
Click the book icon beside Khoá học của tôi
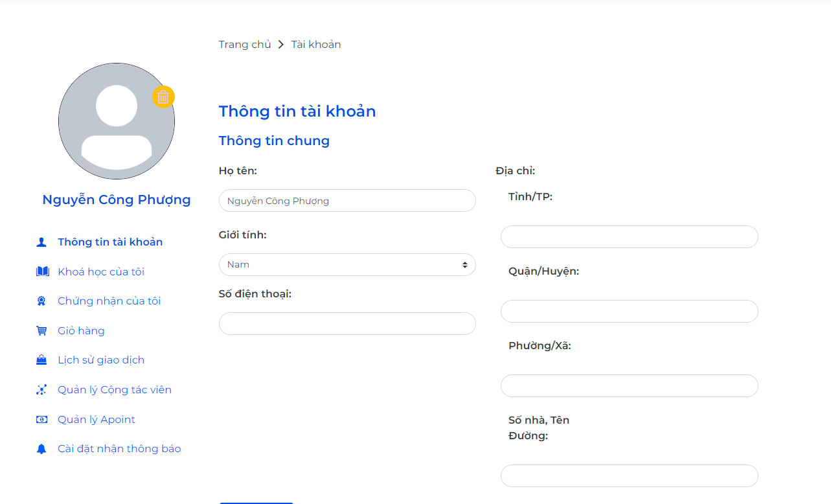click(42, 271)
